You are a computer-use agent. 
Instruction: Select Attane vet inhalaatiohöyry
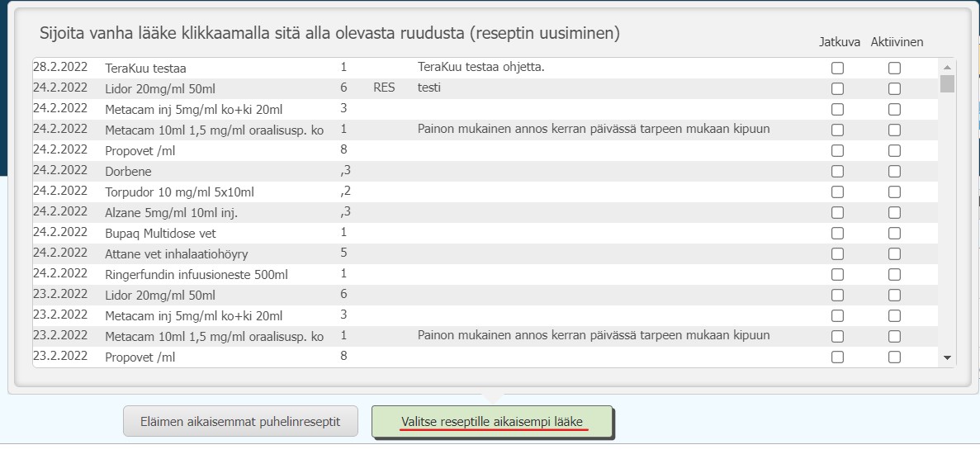485,253
